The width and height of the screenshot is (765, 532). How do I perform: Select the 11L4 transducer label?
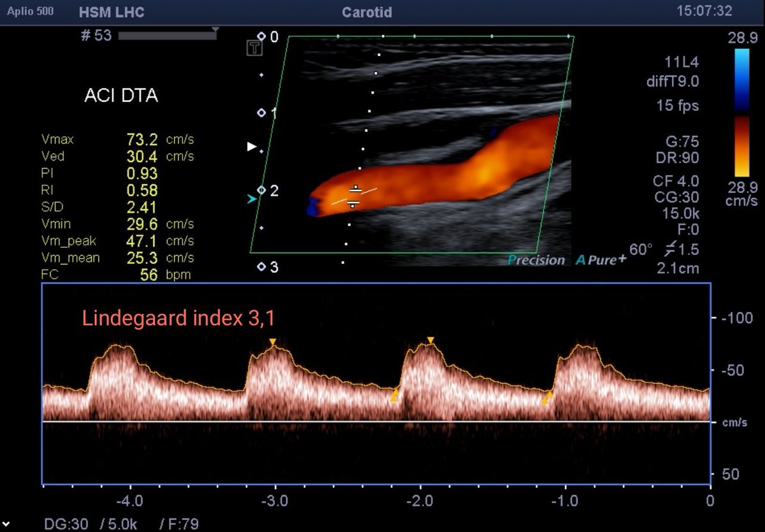point(681,62)
